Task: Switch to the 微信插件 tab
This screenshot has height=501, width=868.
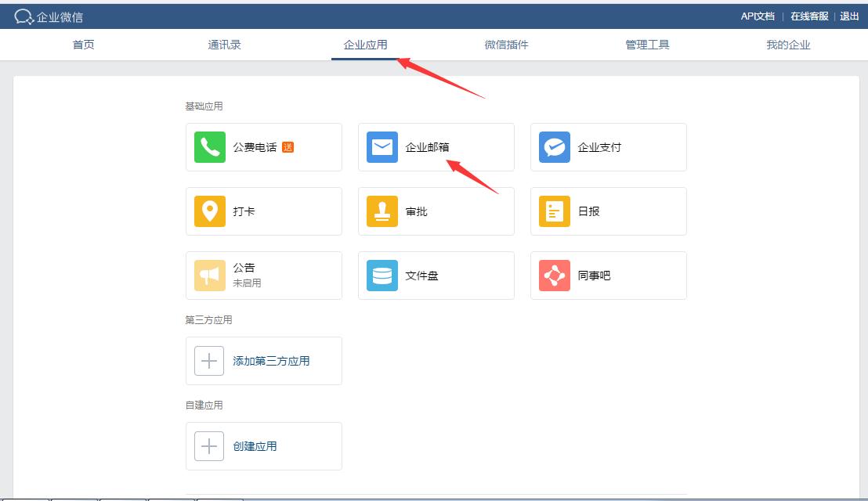Action: (506, 45)
